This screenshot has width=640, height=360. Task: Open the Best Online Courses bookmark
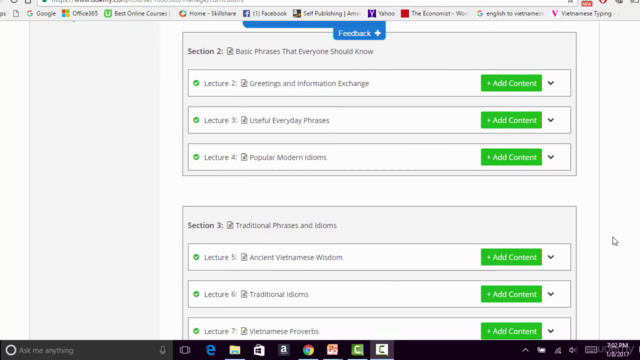tap(136, 13)
